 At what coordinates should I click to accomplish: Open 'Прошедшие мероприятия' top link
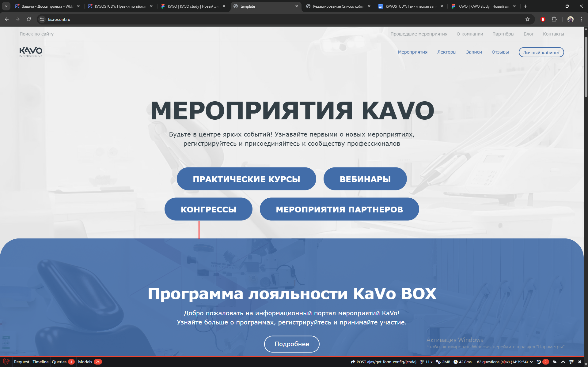(x=419, y=34)
